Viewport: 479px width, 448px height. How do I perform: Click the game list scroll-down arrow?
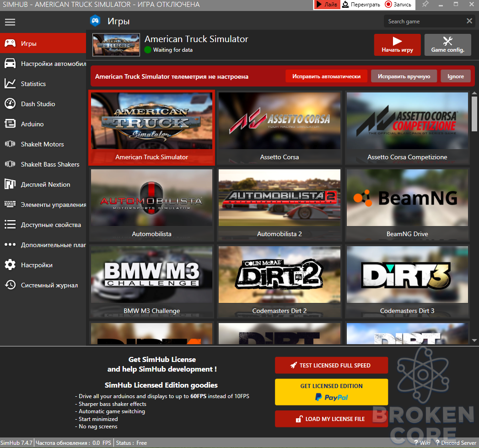point(474,340)
